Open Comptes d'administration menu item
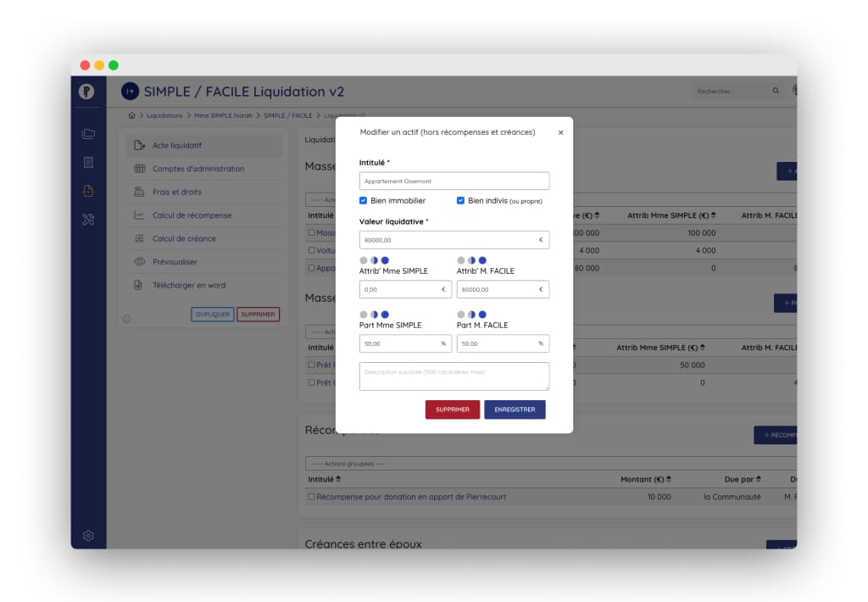Viewport: 868px width, 602px height. 198,169
